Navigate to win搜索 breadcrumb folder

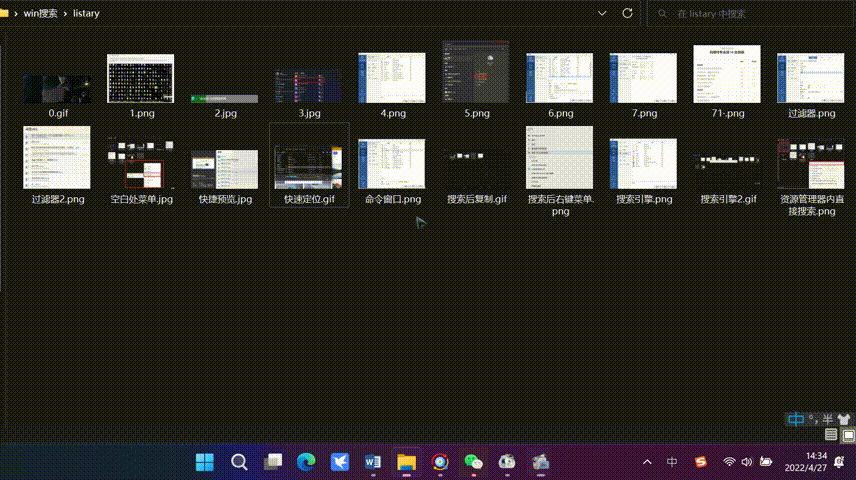(x=40, y=14)
